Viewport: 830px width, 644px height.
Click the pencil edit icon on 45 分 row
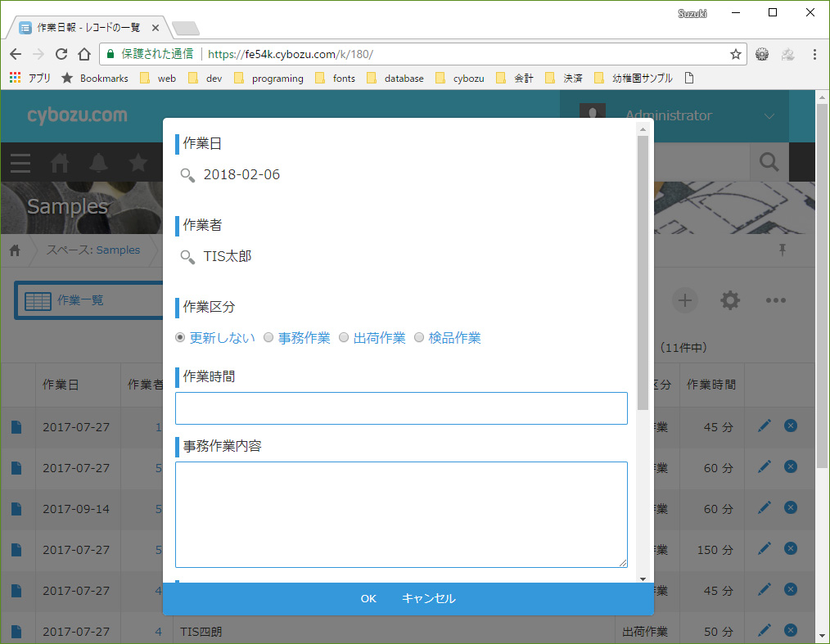coord(765,425)
